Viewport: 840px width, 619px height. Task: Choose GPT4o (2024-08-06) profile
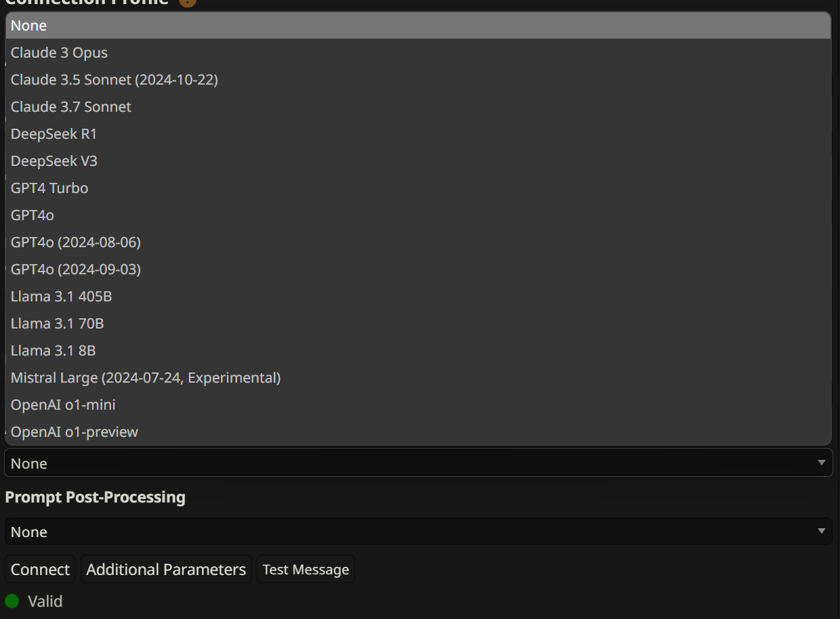418,242
